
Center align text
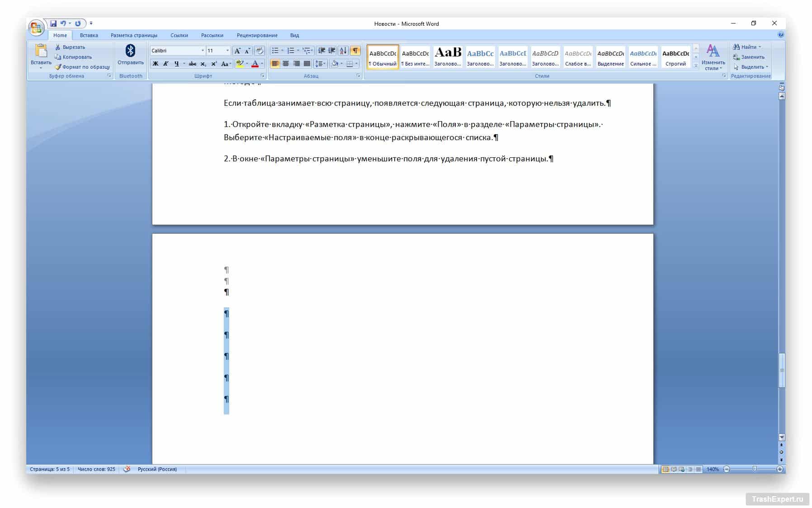click(x=286, y=64)
